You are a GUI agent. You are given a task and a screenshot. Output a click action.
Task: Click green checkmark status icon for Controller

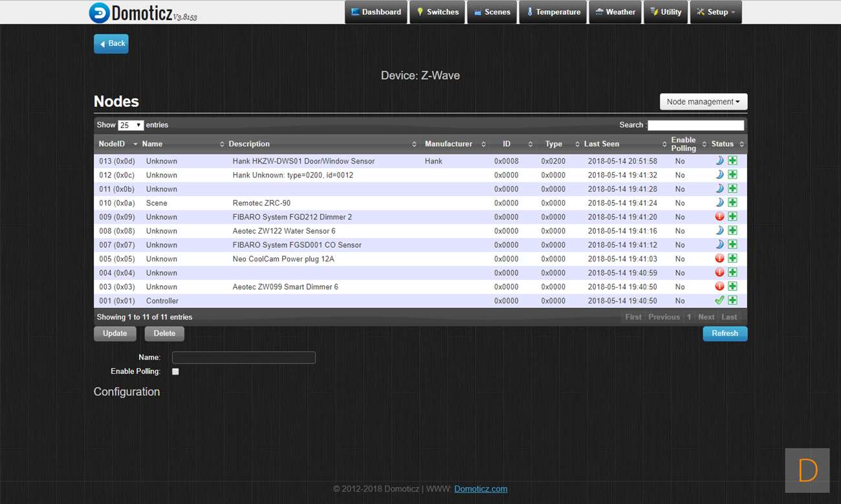click(719, 300)
